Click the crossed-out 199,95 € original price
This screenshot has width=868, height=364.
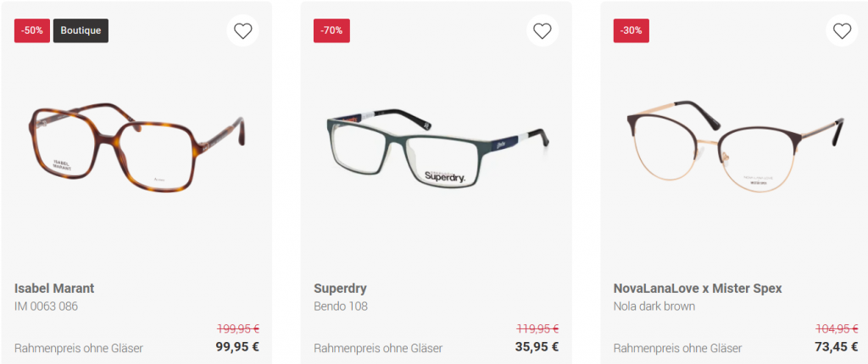[238, 328]
